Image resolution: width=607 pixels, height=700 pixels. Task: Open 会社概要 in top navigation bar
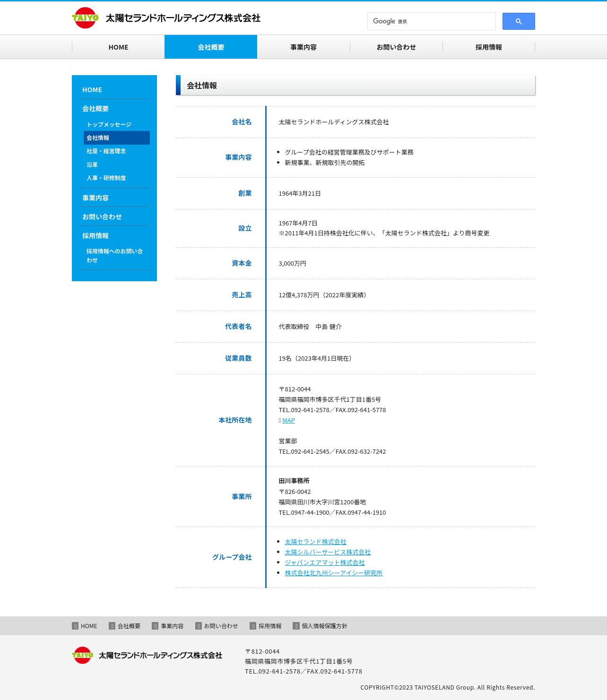(211, 47)
